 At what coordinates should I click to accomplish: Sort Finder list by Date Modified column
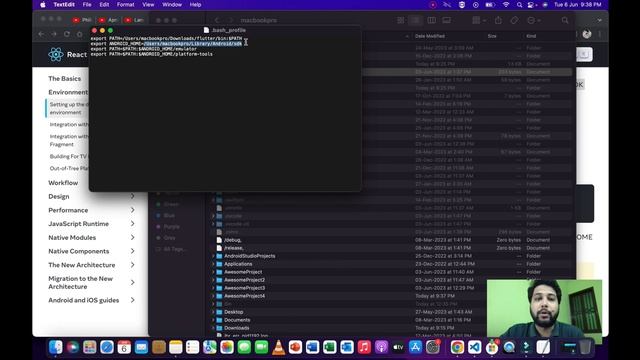tap(429, 36)
